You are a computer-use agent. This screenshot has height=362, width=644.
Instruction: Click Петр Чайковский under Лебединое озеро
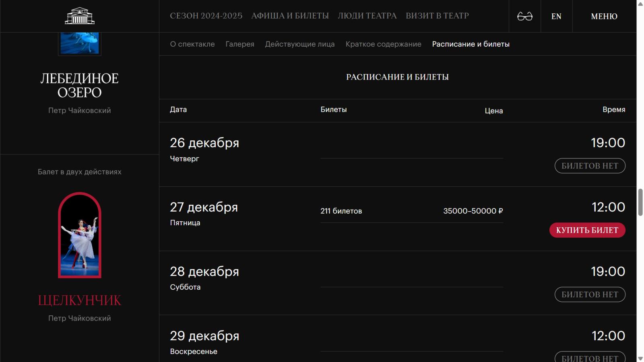[80, 110]
